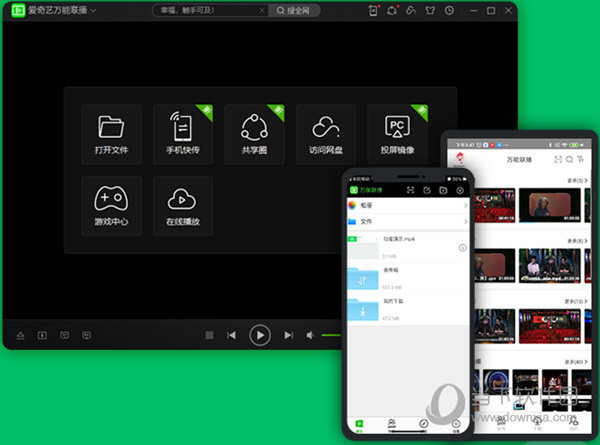Skip to the previous track
This screenshot has height=445, width=600.
pos(231,335)
